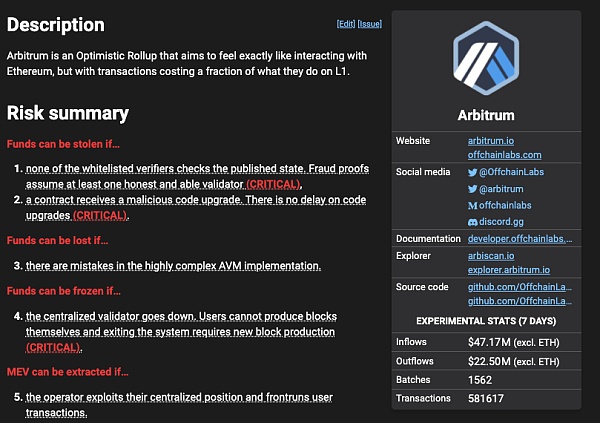Open explorer.arbitrum.io link
This screenshot has width=600, height=423.
[509, 270]
